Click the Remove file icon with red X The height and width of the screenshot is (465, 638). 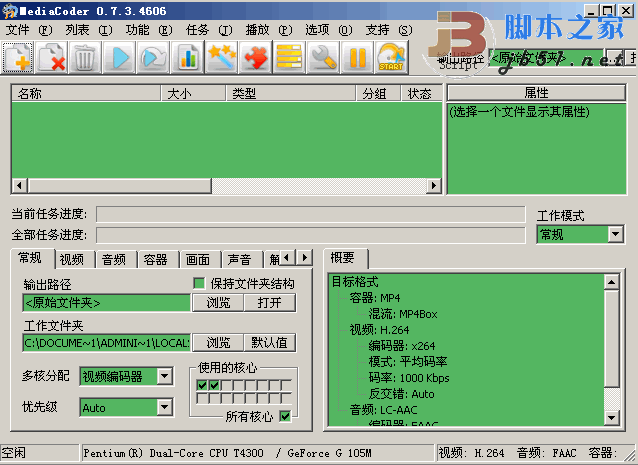click(x=52, y=57)
